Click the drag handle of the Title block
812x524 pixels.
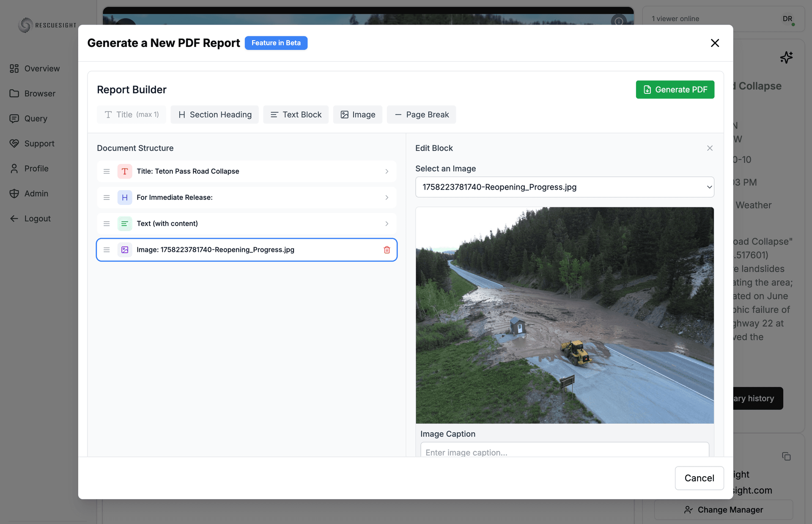tap(107, 171)
